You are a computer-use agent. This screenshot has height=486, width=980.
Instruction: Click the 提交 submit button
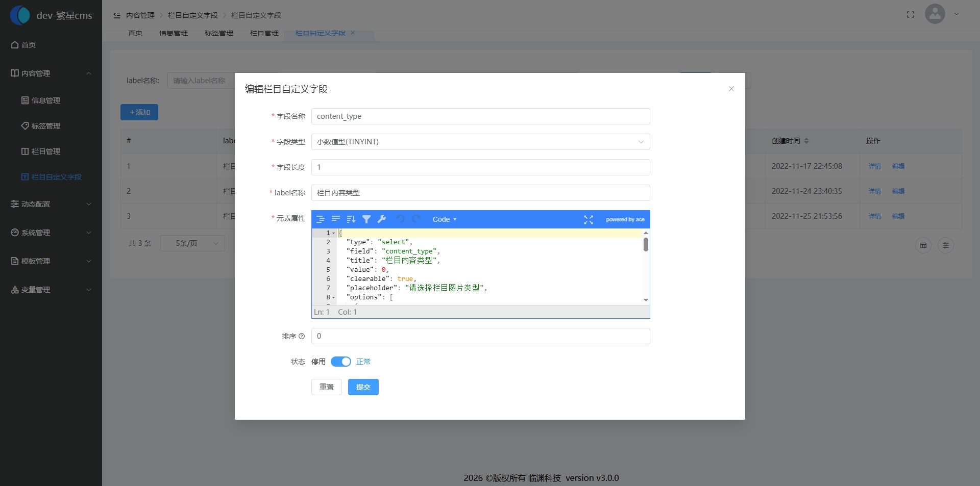pyautogui.click(x=363, y=387)
